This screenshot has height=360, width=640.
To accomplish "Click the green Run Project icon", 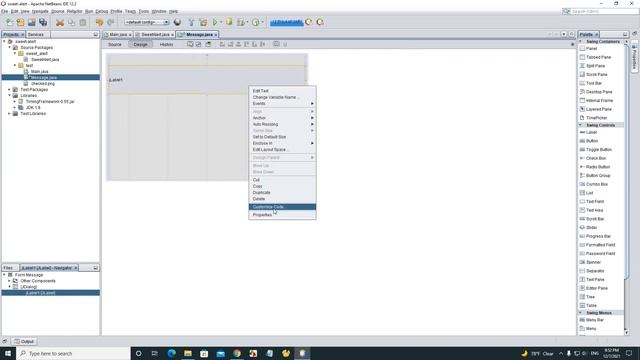I will pyautogui.click(x=215, y=22).
